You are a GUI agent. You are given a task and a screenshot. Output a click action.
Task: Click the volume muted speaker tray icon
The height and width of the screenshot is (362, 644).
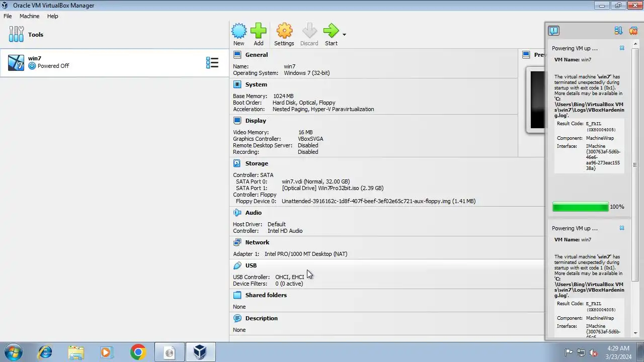(593, 352)
